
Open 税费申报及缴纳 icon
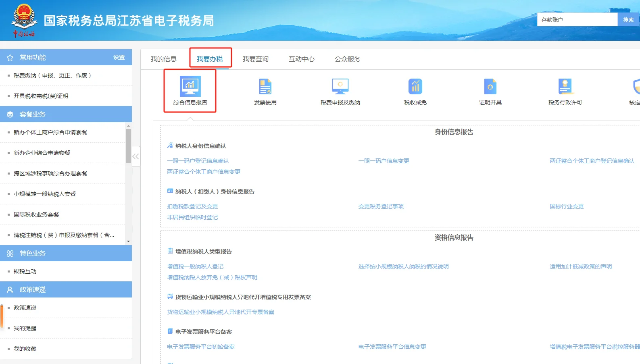tap(340, 86)
